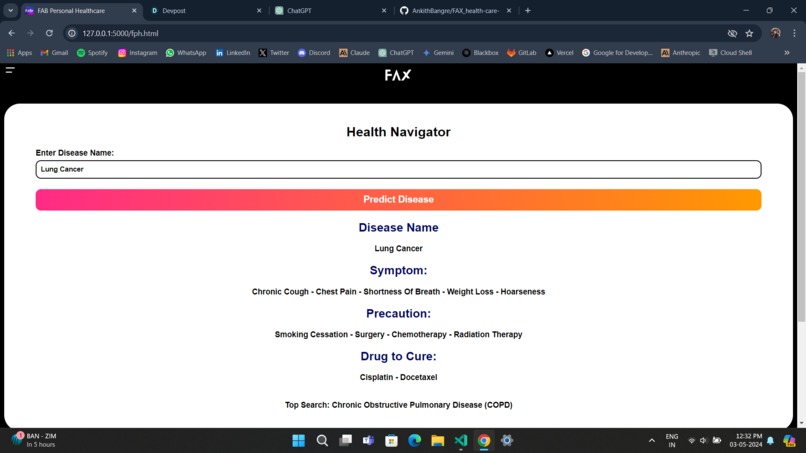Open the tab search dropdown arrow
Image resolution: width=806 pixels, height=453 pixels.
(10, 10)
